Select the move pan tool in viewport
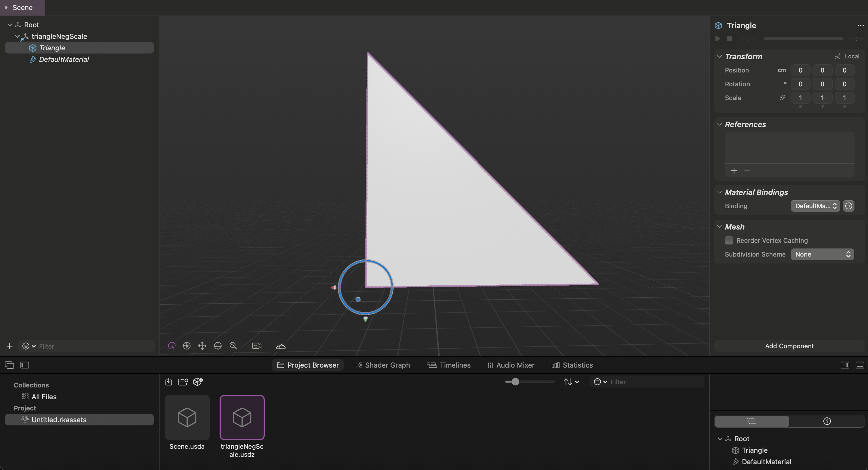 tap(202, 346)
